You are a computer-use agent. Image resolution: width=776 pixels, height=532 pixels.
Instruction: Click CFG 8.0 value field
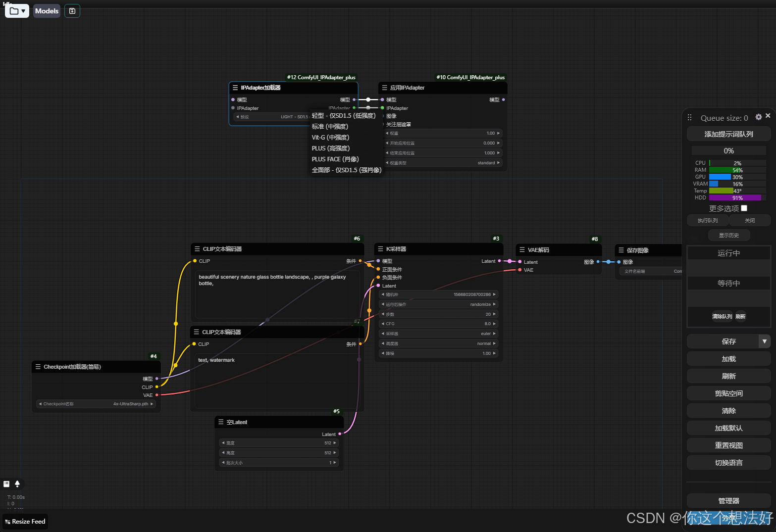tap(438, 324)
